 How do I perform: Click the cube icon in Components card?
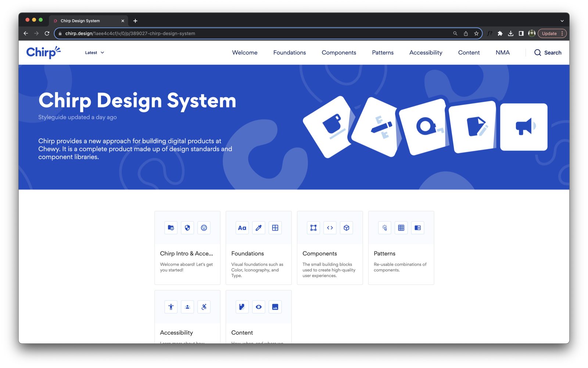(x=347, y=228)
